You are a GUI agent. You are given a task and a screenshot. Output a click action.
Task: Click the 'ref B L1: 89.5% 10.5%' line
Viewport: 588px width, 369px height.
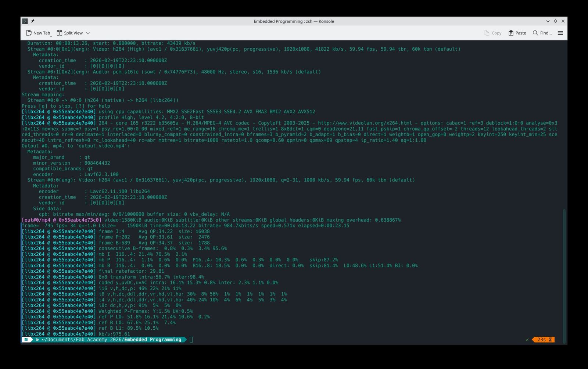pos(90,328)
